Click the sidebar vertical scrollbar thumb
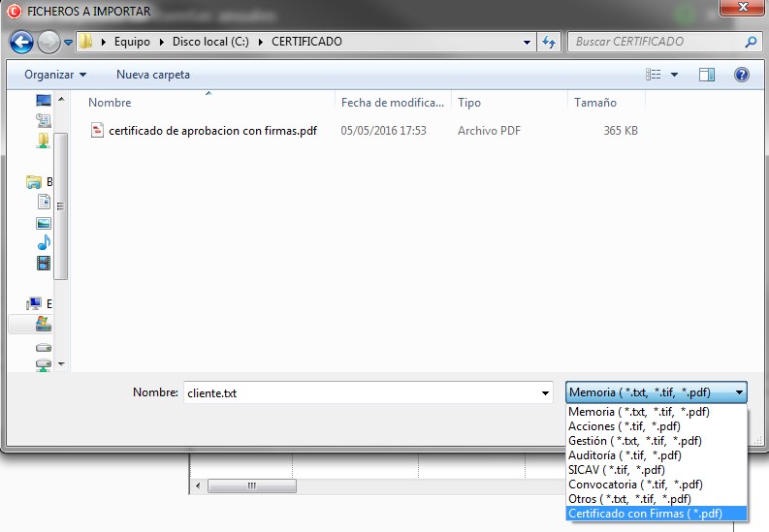 pos(60,205)
